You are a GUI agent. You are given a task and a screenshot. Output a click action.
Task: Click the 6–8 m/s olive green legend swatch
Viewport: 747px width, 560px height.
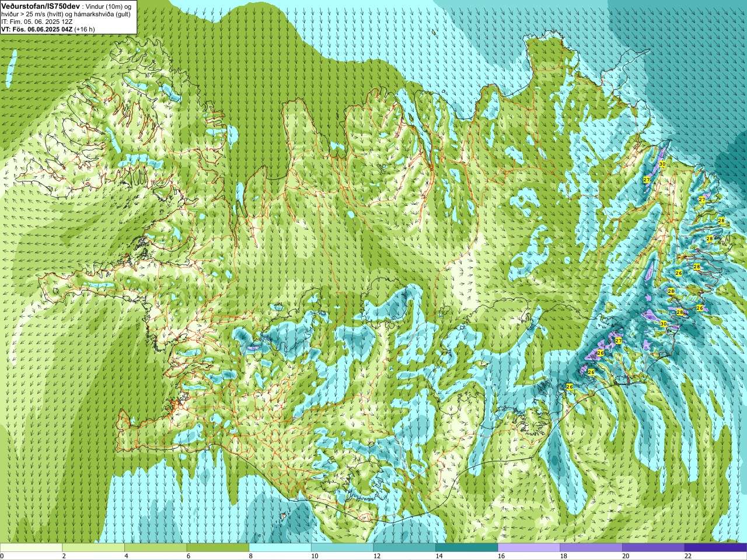[218, 548]
